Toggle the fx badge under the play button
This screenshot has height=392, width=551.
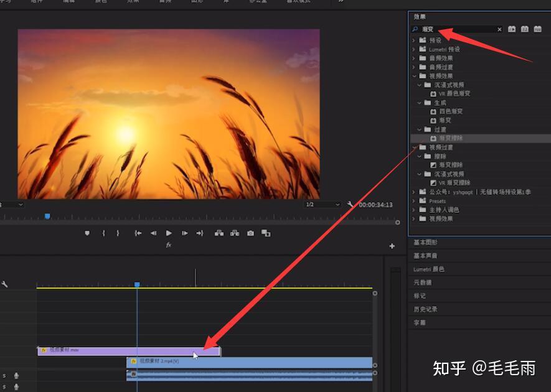(x=169, y=245)
